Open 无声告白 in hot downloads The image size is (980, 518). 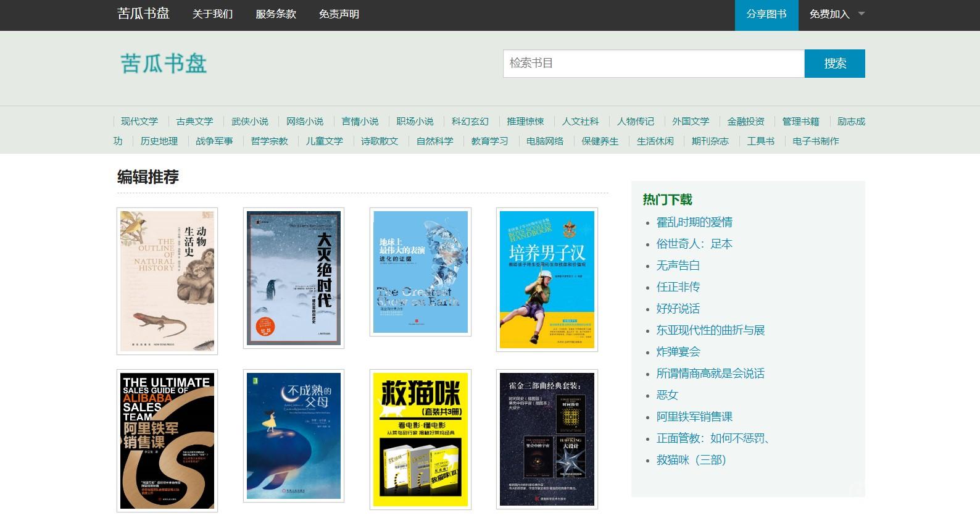(678, 265)
